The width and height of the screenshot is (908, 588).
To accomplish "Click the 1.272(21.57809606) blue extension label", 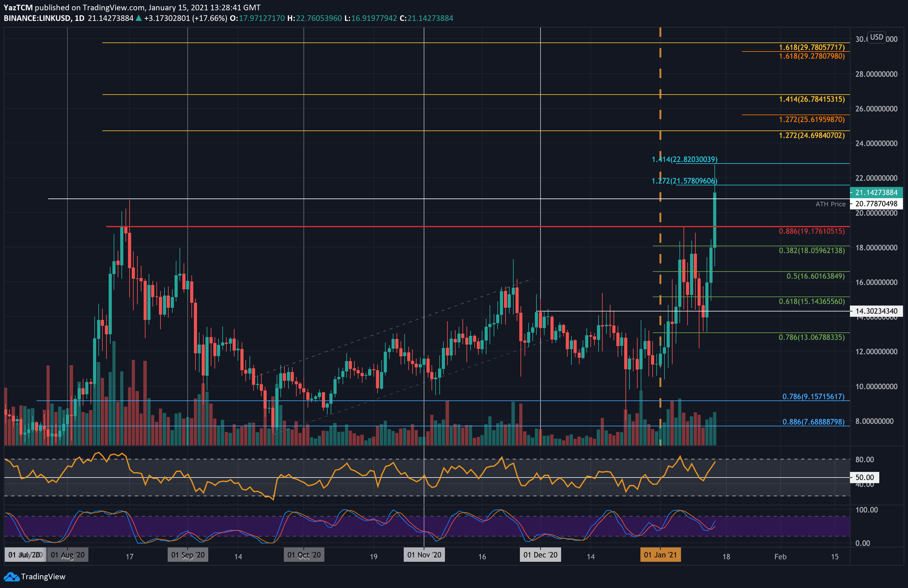I will coord(684,181).
